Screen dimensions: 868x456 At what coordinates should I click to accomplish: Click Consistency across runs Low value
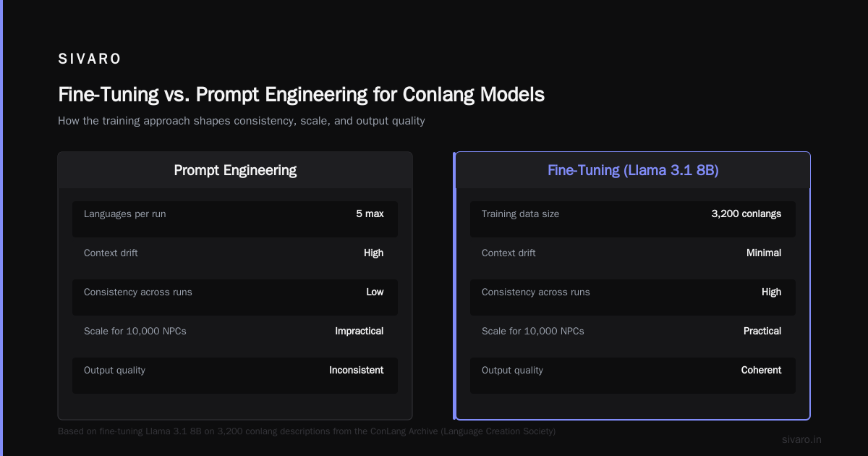pyautogui.click(x=375, y=292)
